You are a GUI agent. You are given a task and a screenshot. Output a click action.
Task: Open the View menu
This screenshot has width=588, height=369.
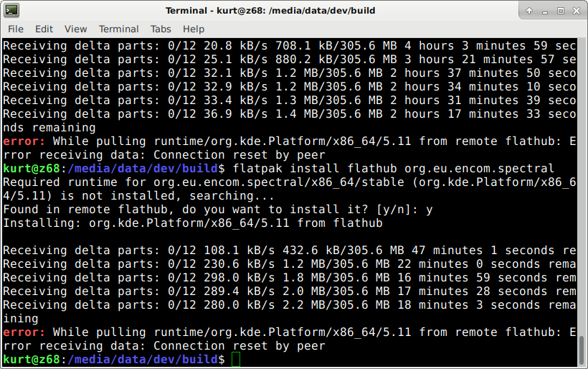point(76,29)
